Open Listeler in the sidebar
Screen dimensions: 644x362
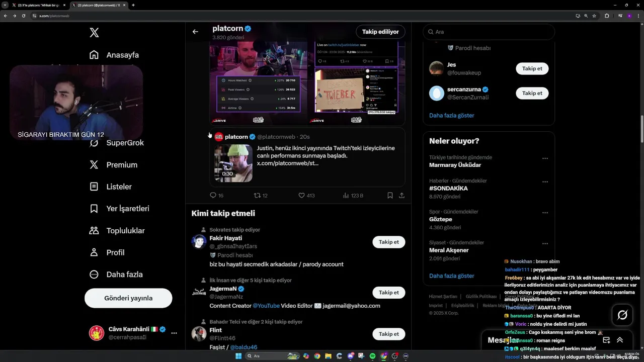point(111,187)
